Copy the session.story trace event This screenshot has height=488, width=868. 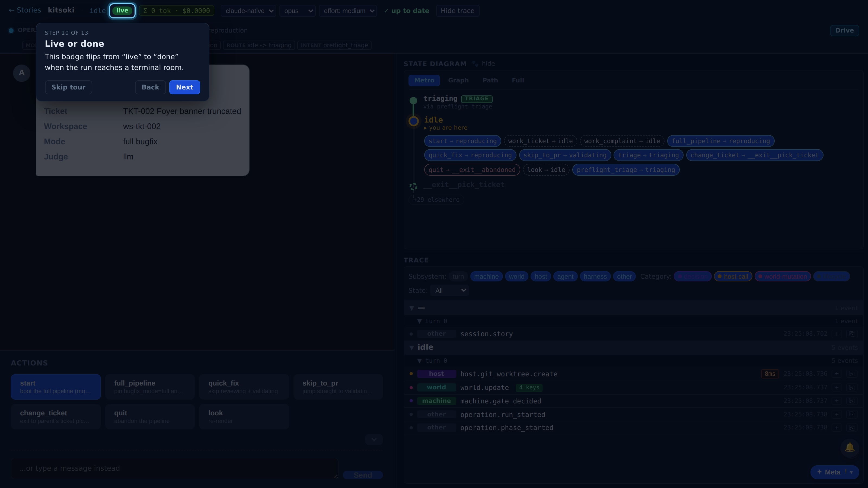[x=851, y=334]
